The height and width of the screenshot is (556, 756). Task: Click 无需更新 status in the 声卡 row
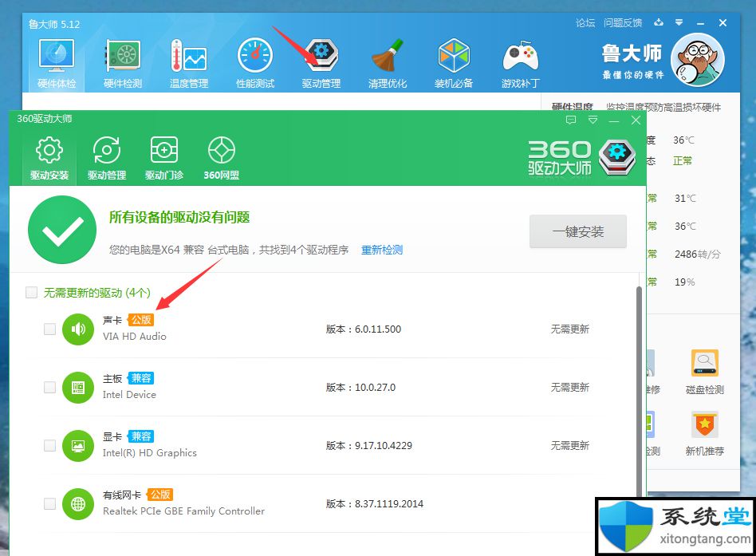click(x=570, y=329)
